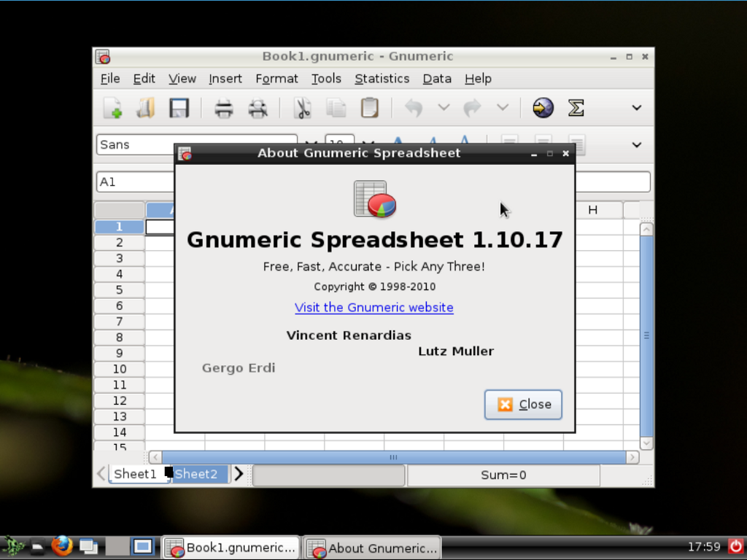This screenshot has height=560, width=747.
Task: Launch Firefox from the taskbar
Action: pos(63,546)
